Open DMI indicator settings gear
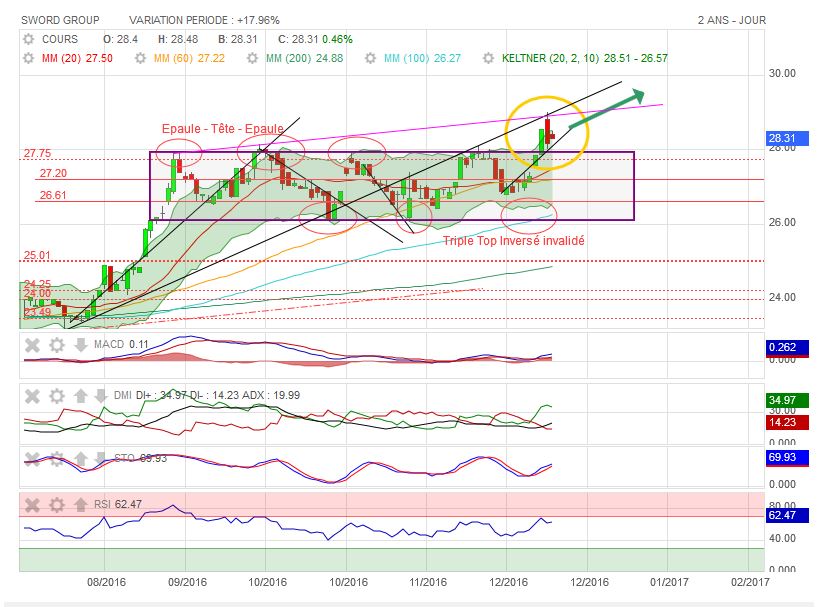Screen dimensions: 817x607 click(56, 396)
